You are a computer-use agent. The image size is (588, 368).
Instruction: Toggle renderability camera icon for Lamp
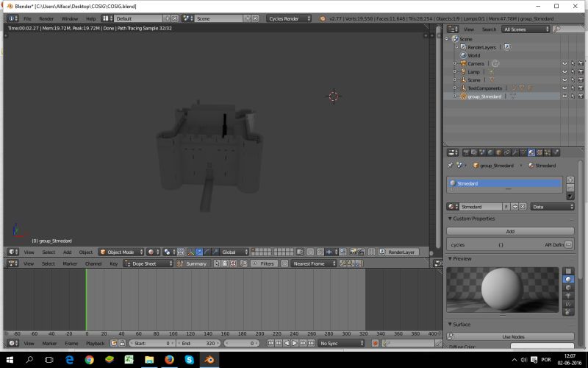[581, 71]
